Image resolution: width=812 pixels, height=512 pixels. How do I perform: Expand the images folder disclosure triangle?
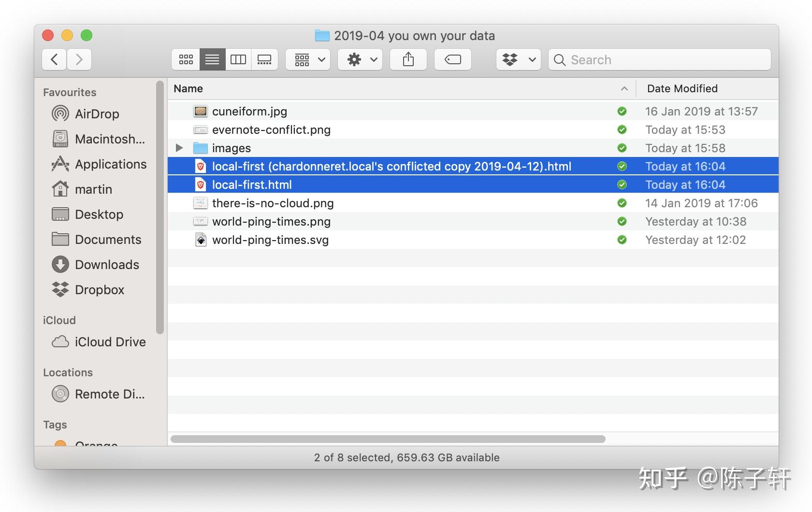[x=179, y=148]
